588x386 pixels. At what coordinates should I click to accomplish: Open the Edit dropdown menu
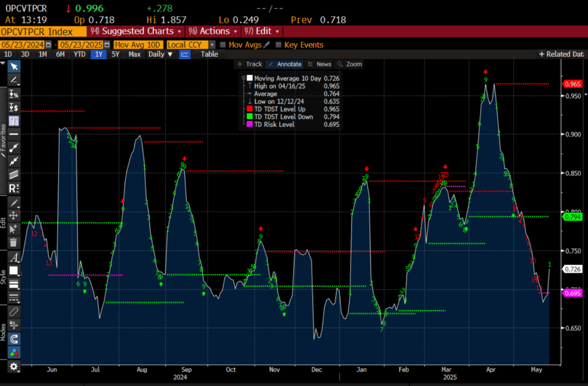[262, 31]
